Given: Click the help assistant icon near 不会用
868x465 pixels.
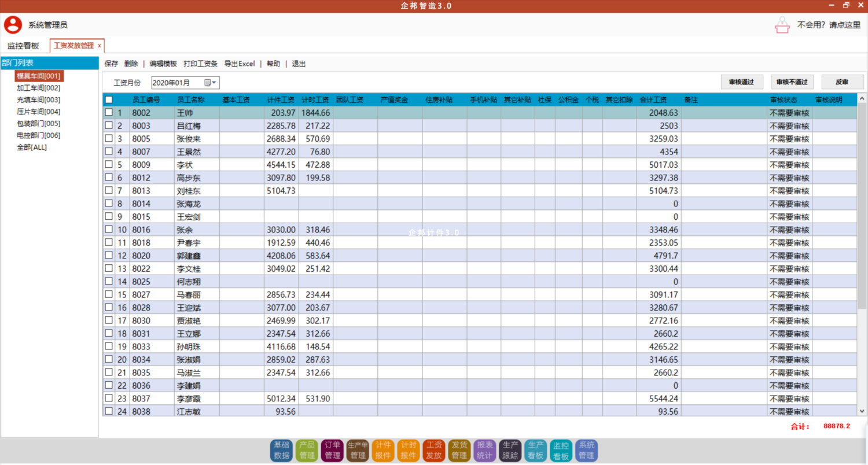Looking at the screenshot, I should [x=782, y=25].
